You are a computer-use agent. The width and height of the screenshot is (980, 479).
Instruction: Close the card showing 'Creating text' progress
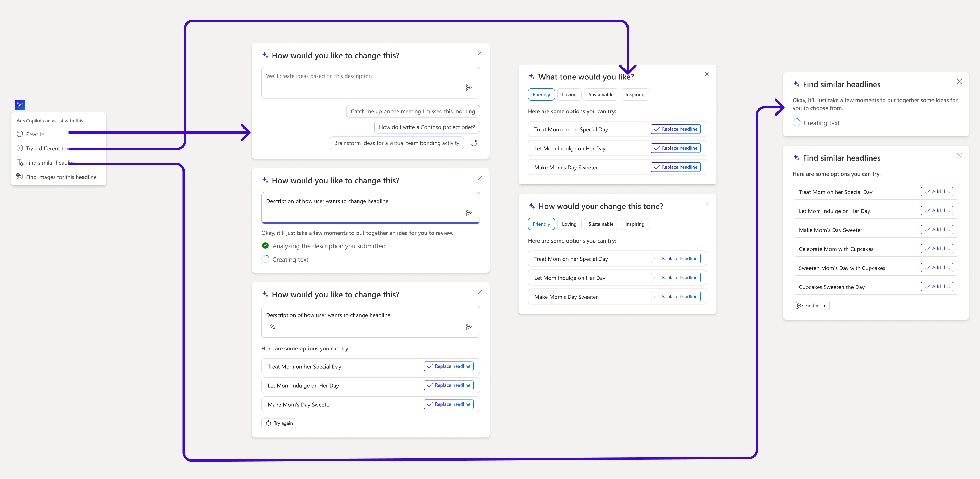(480, 178)
